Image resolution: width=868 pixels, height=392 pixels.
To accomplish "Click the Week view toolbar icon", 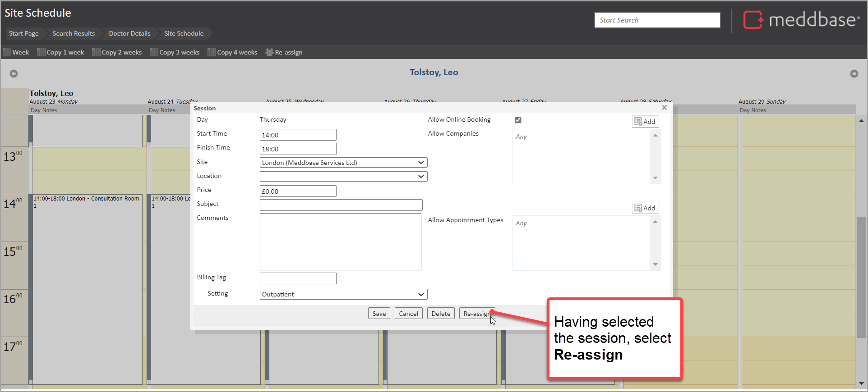I will [x=7, y=52].
